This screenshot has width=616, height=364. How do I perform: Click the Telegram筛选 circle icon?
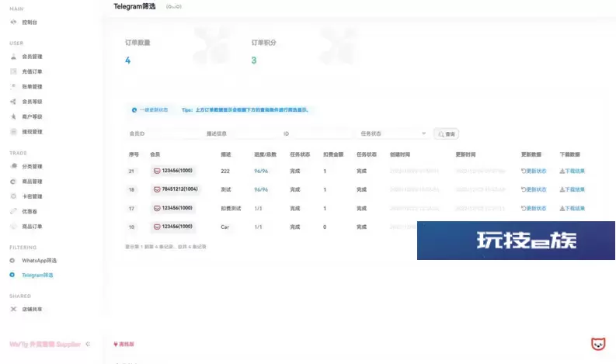pyautogui.click(x=12, y=275)
